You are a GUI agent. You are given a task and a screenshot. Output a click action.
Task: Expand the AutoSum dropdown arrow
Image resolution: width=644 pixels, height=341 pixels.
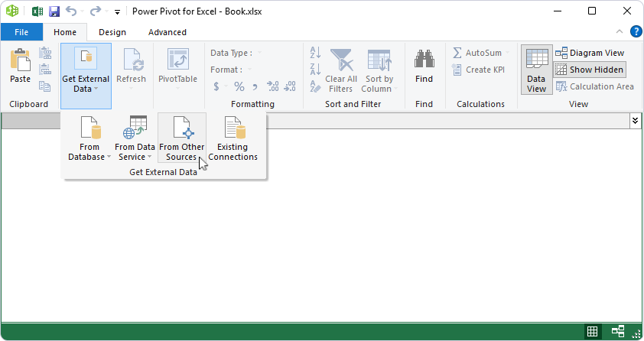(x=508, y=53)
